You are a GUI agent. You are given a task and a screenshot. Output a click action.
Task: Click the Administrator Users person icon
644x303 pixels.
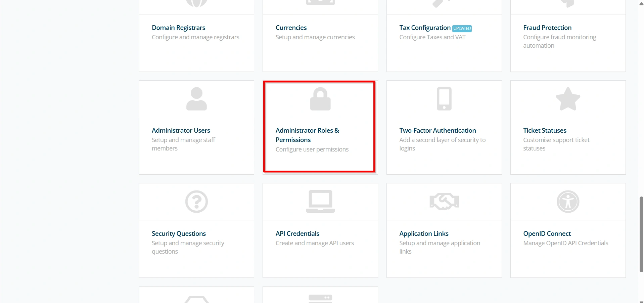click(x=196, y=99)
